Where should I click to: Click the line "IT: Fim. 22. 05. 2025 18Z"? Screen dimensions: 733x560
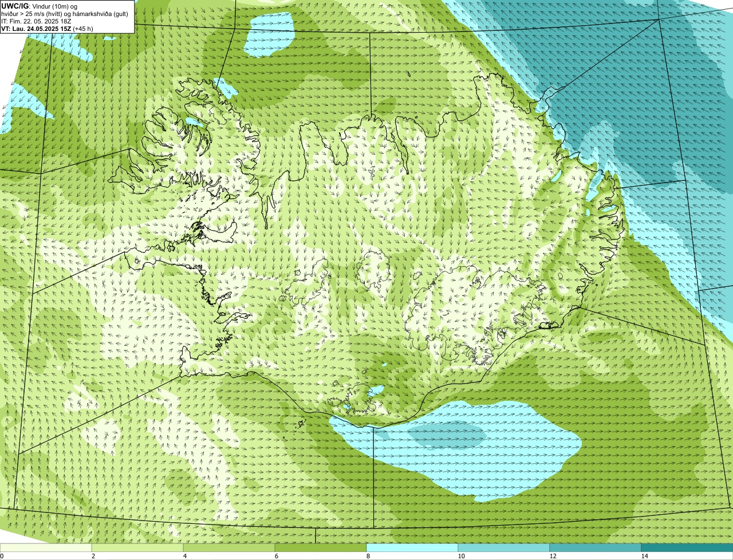[x=36, y=21]
